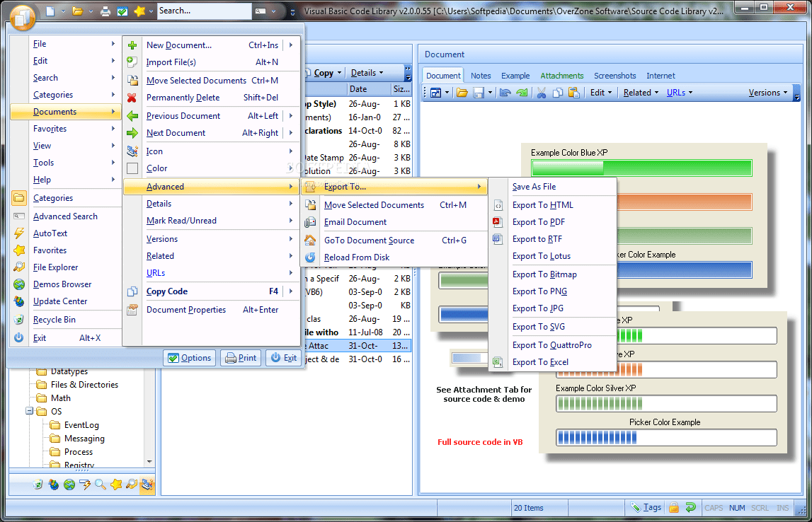This screenshot has height=522, width=812.
Task: Click the Example Color Blue XP progress bar
Action: pyautogui.click(x=641, y=168)
